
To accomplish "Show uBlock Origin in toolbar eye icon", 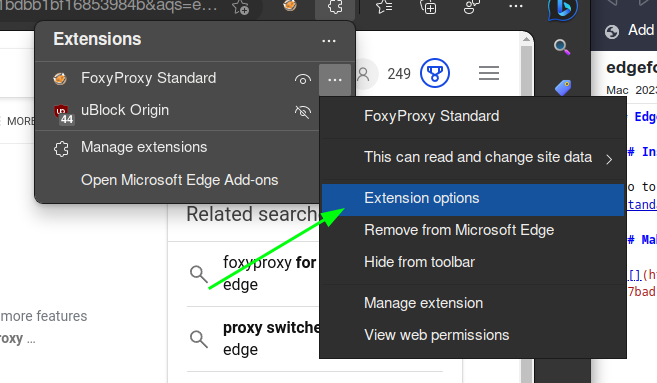I will click(x=303, y=111).
